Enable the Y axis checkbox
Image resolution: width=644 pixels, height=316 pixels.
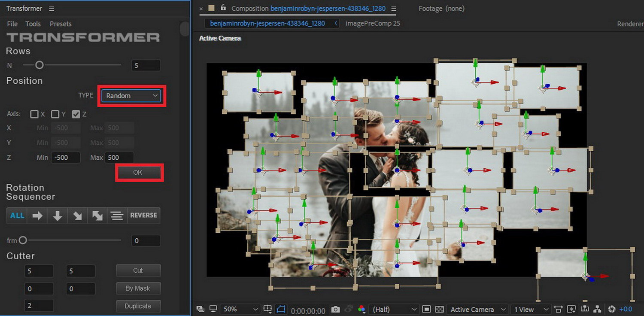[x=55, y=114]
